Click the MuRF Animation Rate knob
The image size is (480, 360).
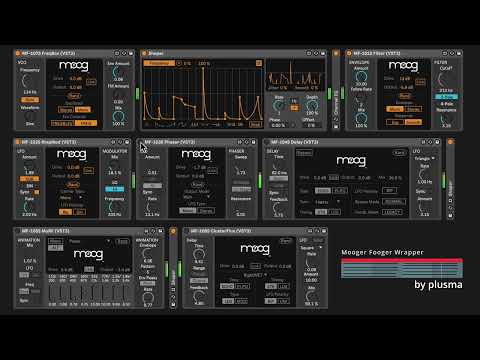(148, 297)
